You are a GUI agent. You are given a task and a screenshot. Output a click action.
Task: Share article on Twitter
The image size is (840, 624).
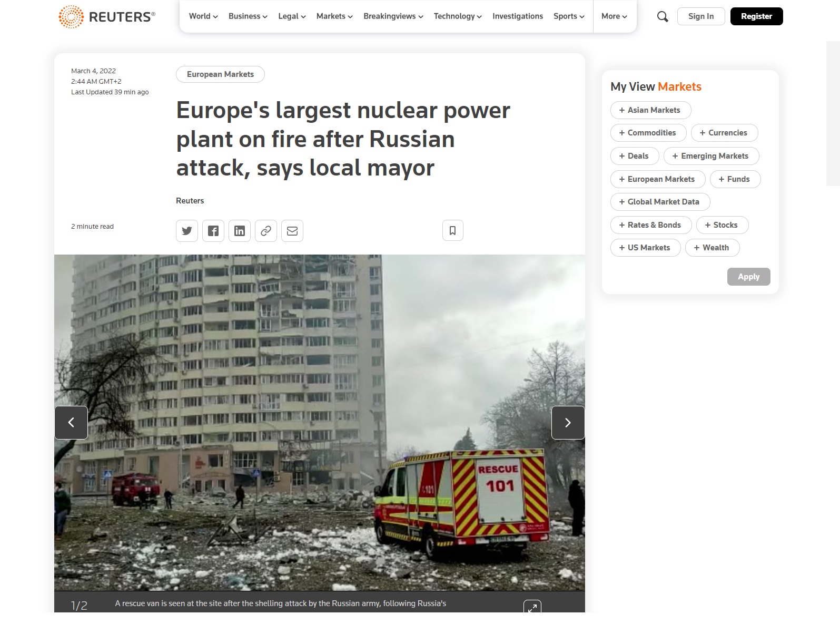[x=187, y=231]
